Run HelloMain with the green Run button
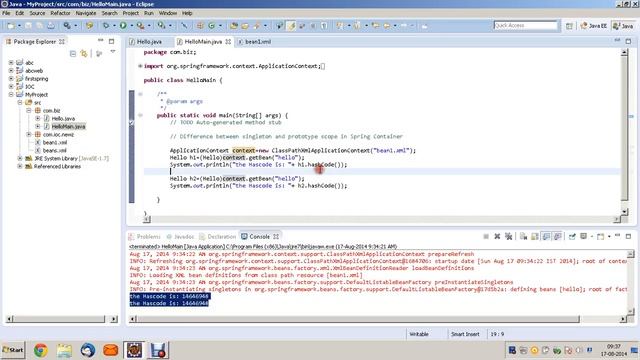640x360 pixels. 123,26
